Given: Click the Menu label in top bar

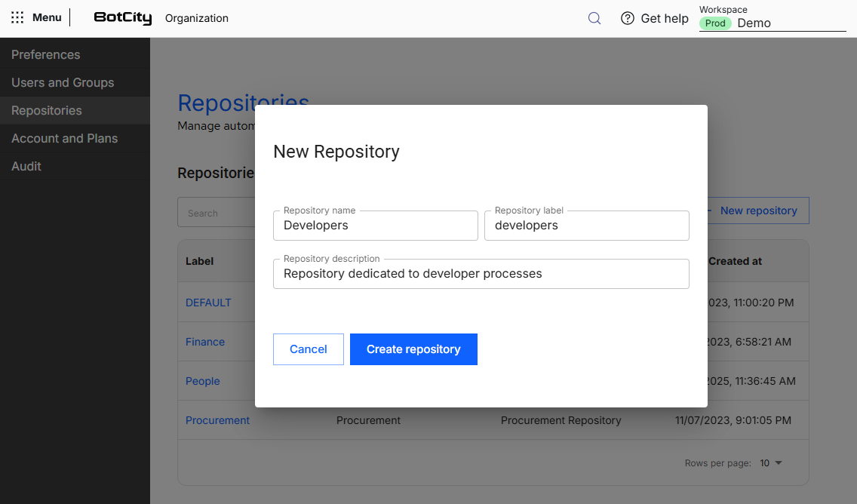Looking at the screenshot, I should pos(47,17).
